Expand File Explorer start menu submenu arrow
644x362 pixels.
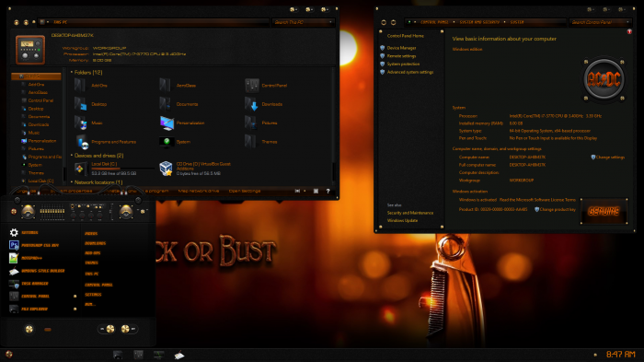click(75, 309)
